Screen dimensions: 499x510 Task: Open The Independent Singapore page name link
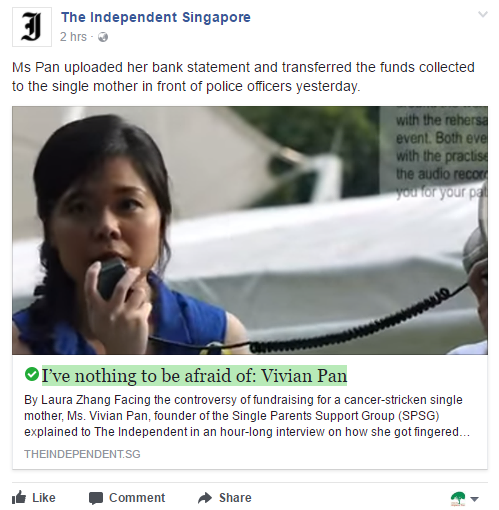click(156, 17)
